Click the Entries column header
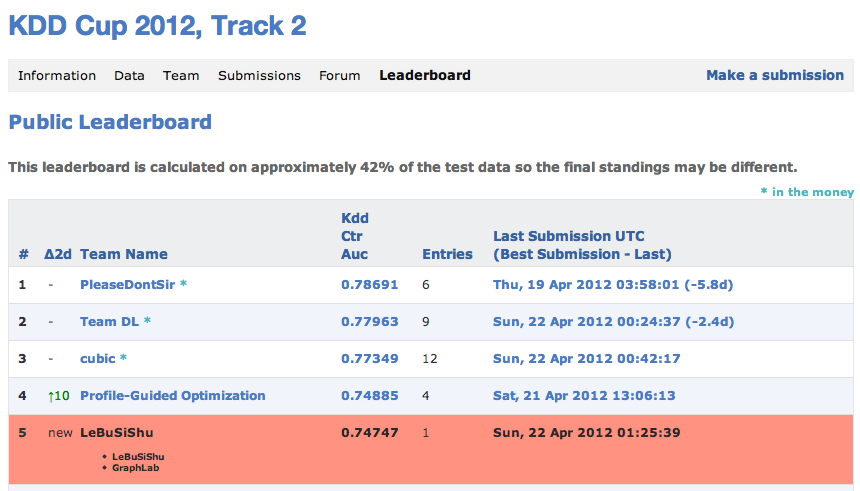Viewport: 860px width, 491px height. [x=447, y=254]
